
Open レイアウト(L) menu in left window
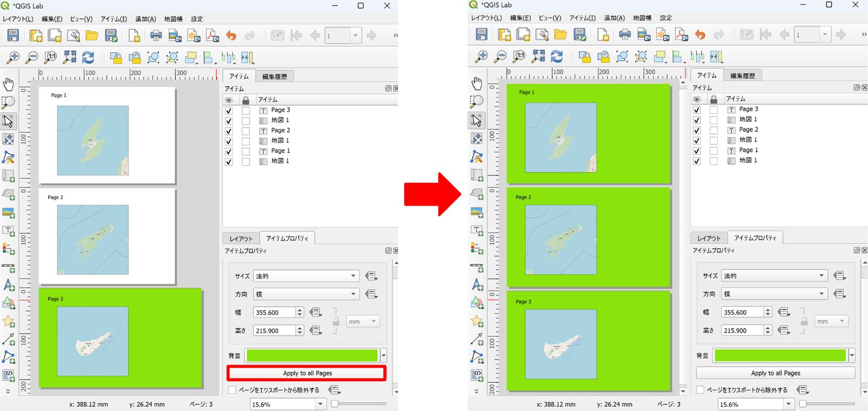coord(18,19)
